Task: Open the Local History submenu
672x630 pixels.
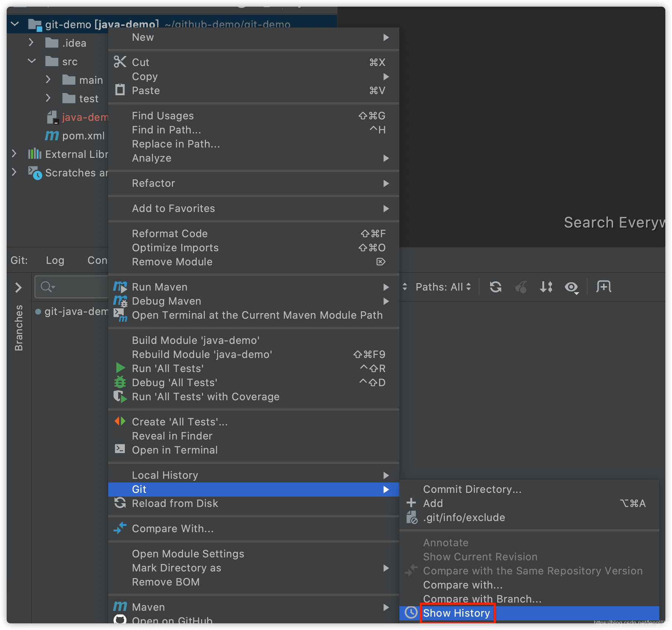Action: coord(254,475)
